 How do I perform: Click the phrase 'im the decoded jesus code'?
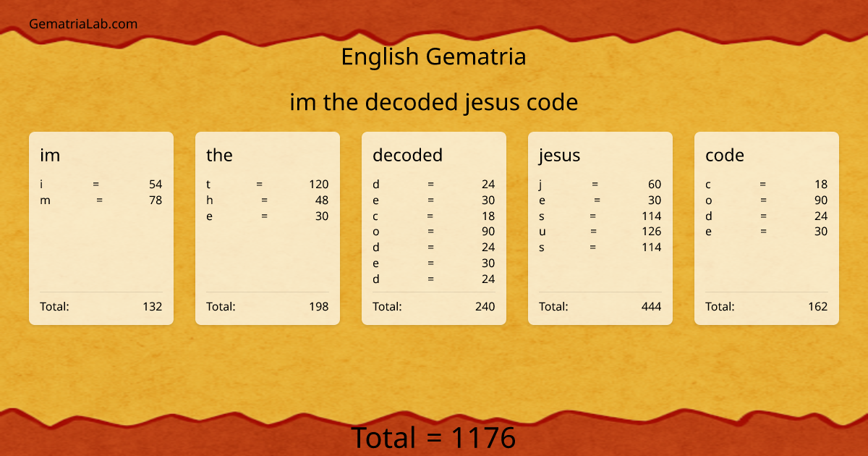pyautogui.click(x=433, y=102)
